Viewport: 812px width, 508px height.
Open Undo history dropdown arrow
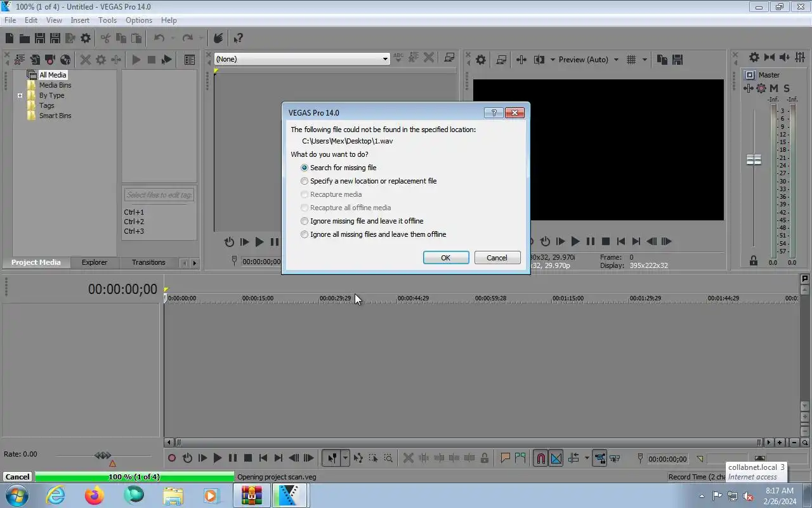point(173,39)
